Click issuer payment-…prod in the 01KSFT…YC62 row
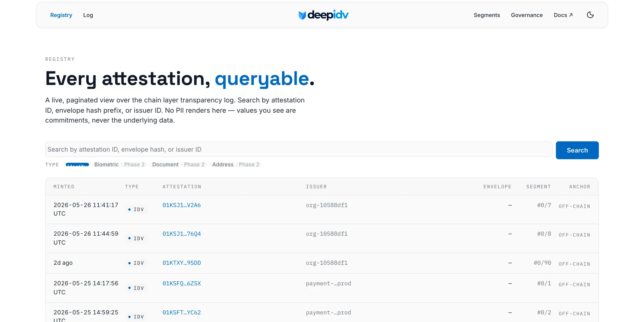 [x=328, y=313]
